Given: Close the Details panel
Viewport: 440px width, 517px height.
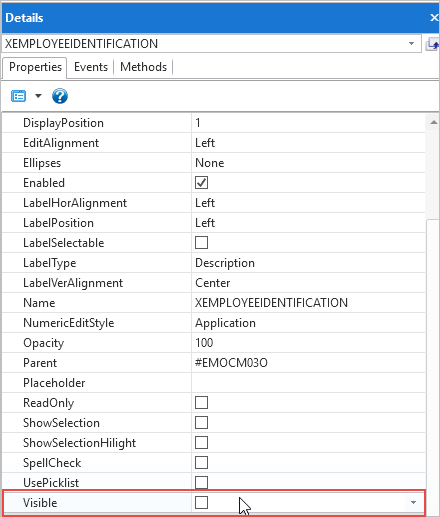Looking at the screenshot, I should 434,17.
